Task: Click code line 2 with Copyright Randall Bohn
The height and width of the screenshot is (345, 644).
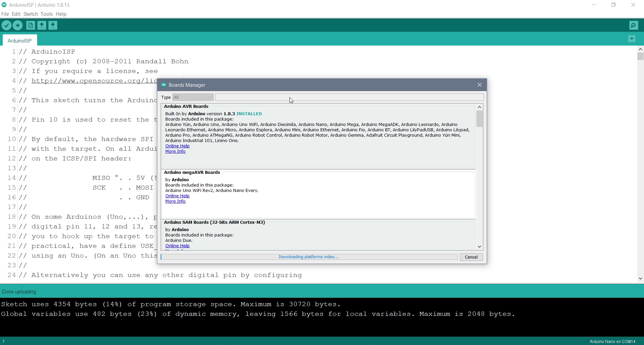Action: tap(104, 61)
